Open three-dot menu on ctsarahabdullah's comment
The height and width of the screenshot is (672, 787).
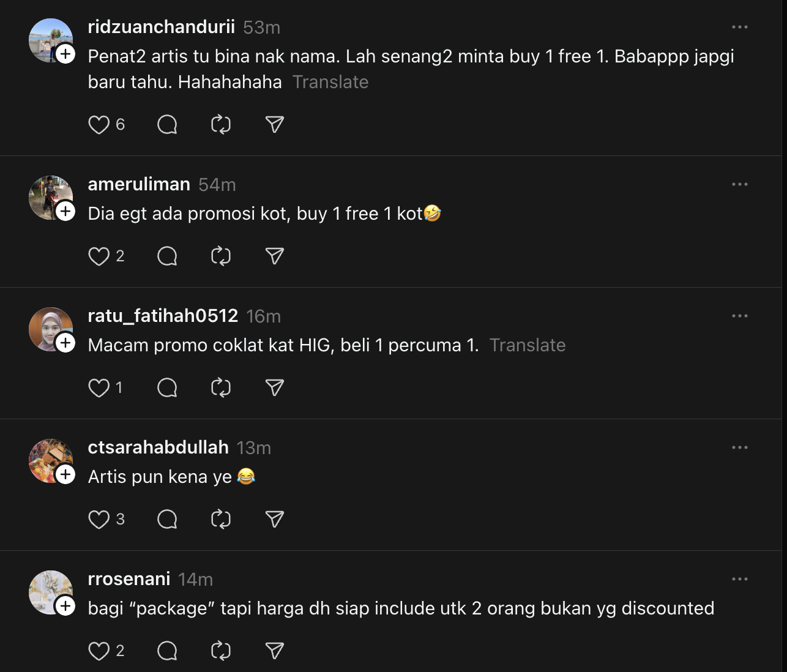point(739,447)
